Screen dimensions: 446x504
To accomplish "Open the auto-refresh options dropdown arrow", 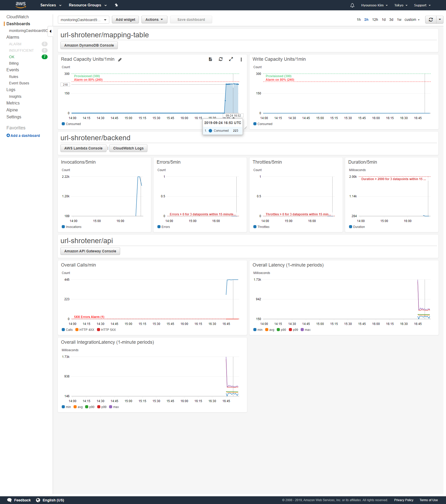I will [x=440, y=20].
